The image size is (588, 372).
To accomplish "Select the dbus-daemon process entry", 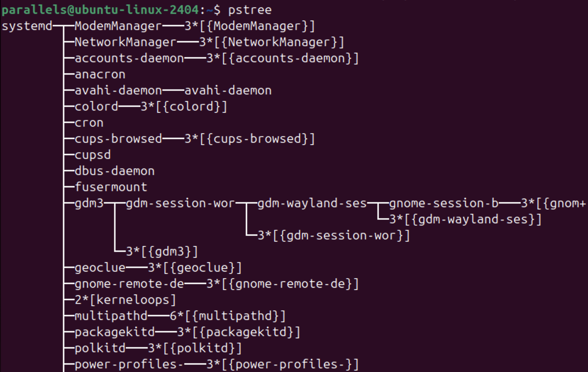I will coord(114,171).
